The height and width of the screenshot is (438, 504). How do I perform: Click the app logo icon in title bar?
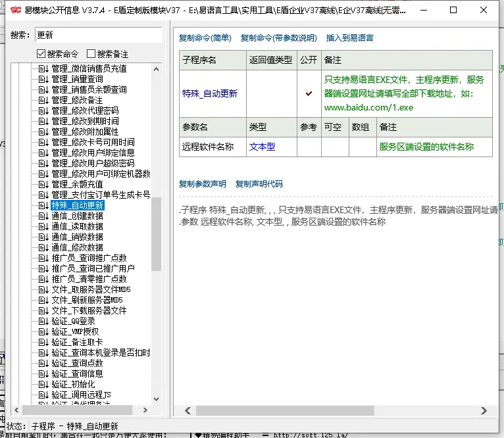point(15,11)
